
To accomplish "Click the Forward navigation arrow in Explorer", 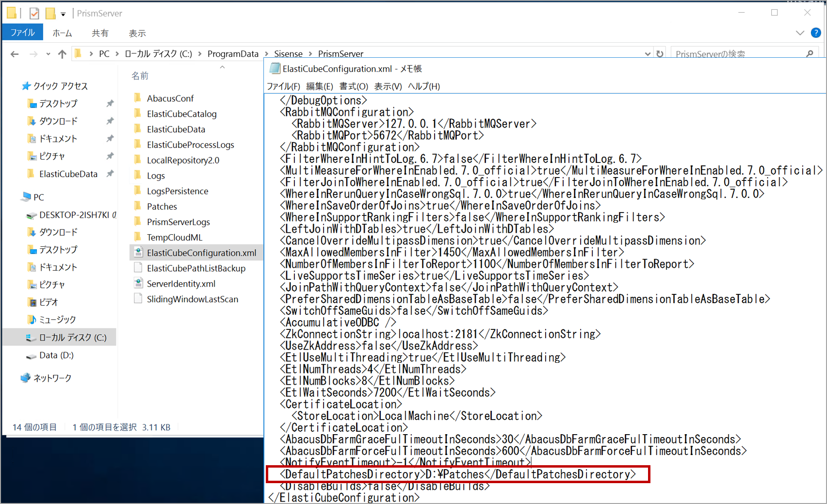I will (33, 54).
